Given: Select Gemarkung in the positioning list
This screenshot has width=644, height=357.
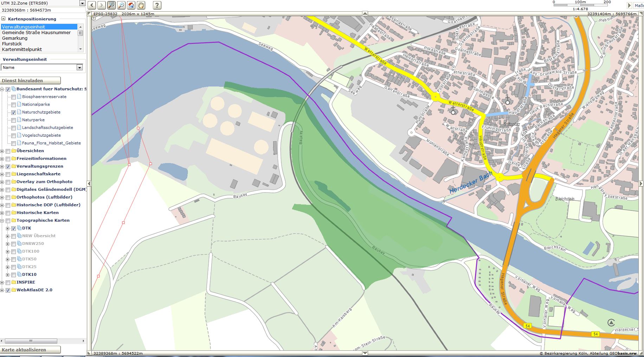Looking at the screenshot, I should click(x=15, y=38).
